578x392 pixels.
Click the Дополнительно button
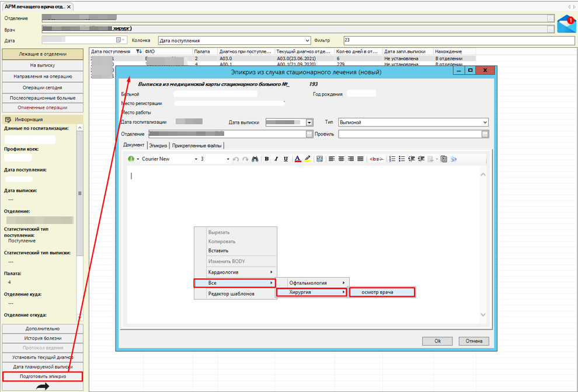(43, 328)
